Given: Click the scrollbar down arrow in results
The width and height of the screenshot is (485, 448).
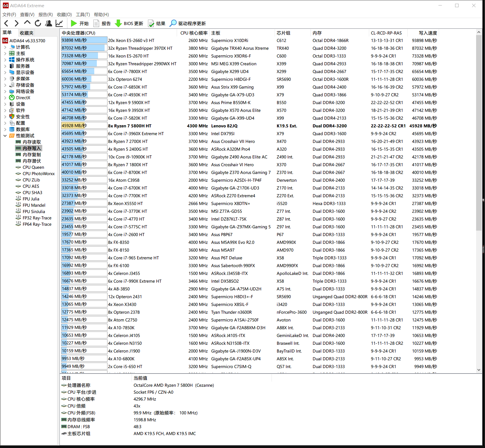Looking at the screenshot, I should pyautogui.click(x=479, y=370).
